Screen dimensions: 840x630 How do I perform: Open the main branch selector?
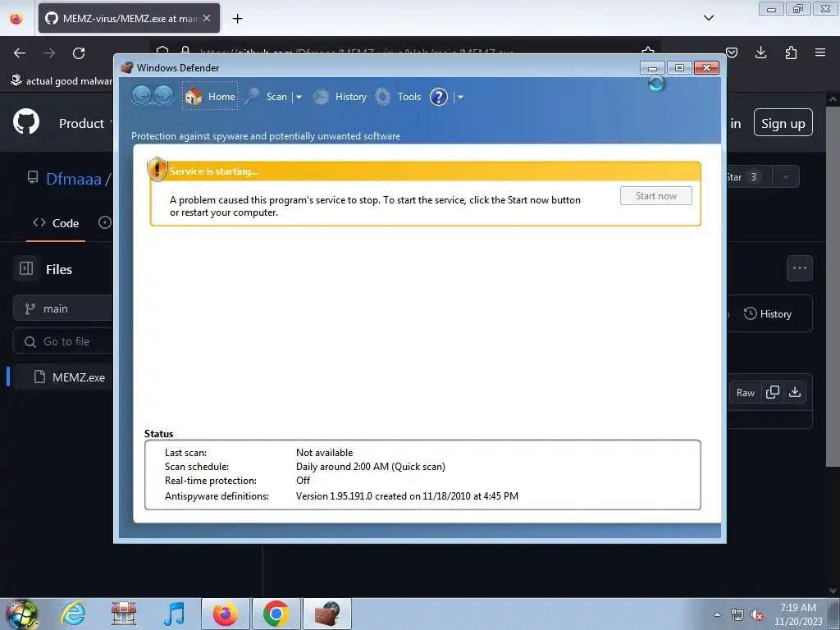tap(62, 308)
